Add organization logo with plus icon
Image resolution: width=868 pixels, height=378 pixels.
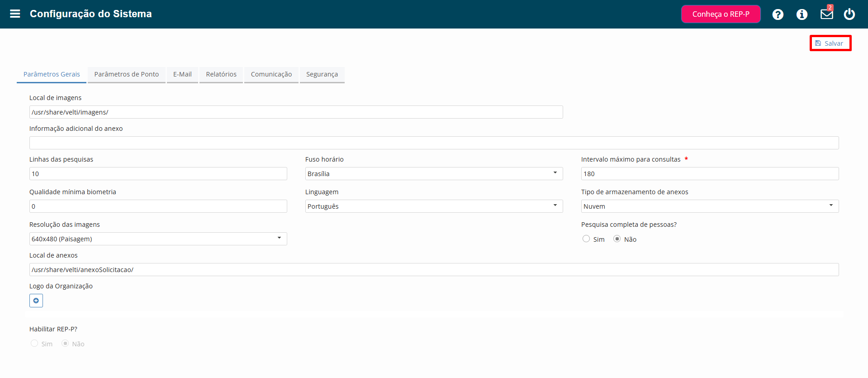point(36,301)
